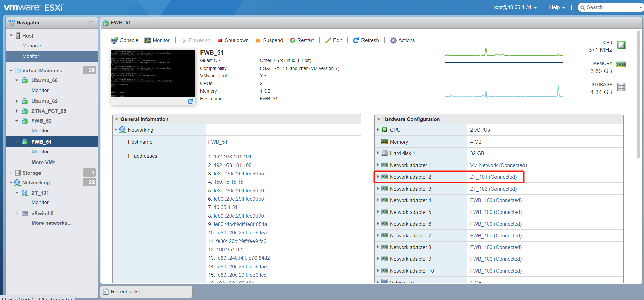644x300 pixels.
Task: Open the Recent tasks bar
Action: point(146,292)
